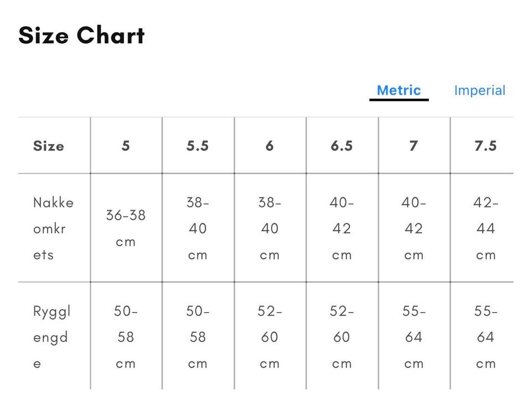
Task: Click back length for size 7
Action: 413,337
